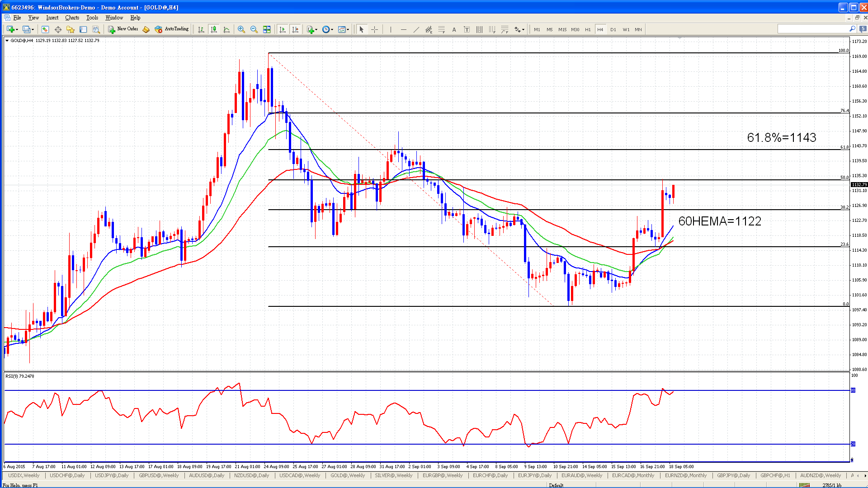Click the Zoom Out magnifier icon
Viewport: 868px width, 488px height.
point(254,29)
